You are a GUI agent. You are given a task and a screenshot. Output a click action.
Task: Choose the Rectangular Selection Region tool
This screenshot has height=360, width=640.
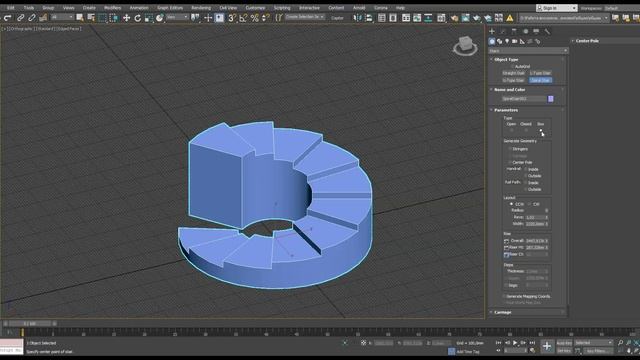[x=102, y=18]
